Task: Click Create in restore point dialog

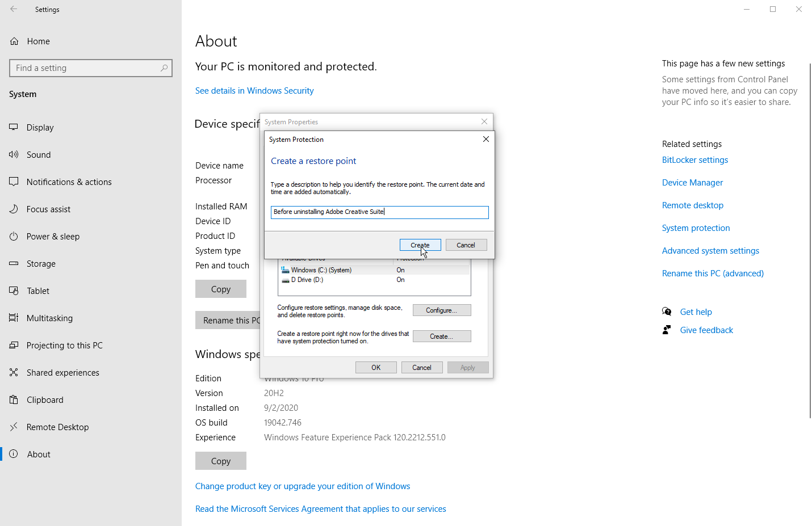Action: pos(420,245)
